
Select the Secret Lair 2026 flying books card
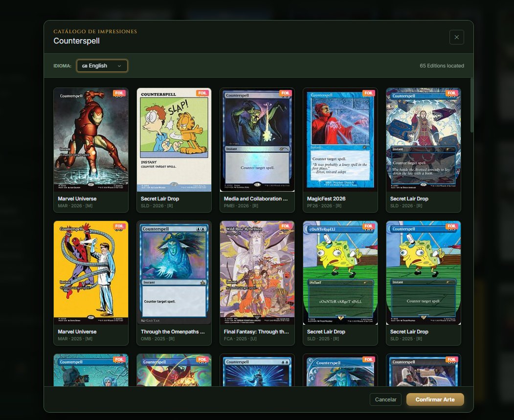424,150
